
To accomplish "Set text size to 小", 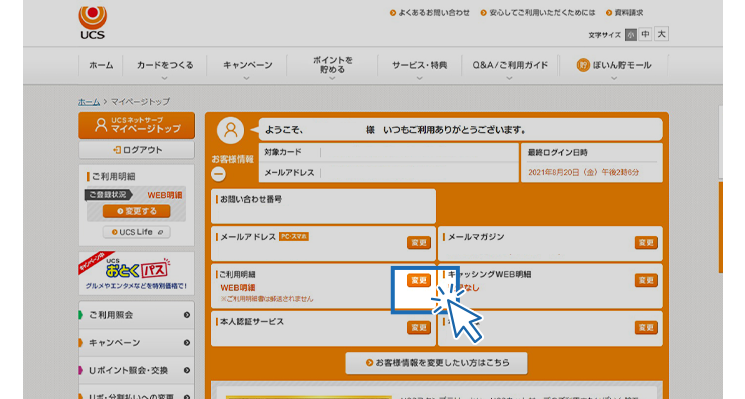I will tap(630, 35).
